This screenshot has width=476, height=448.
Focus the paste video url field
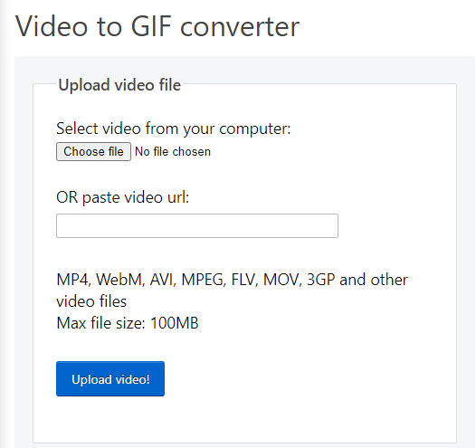pos(197,225)
